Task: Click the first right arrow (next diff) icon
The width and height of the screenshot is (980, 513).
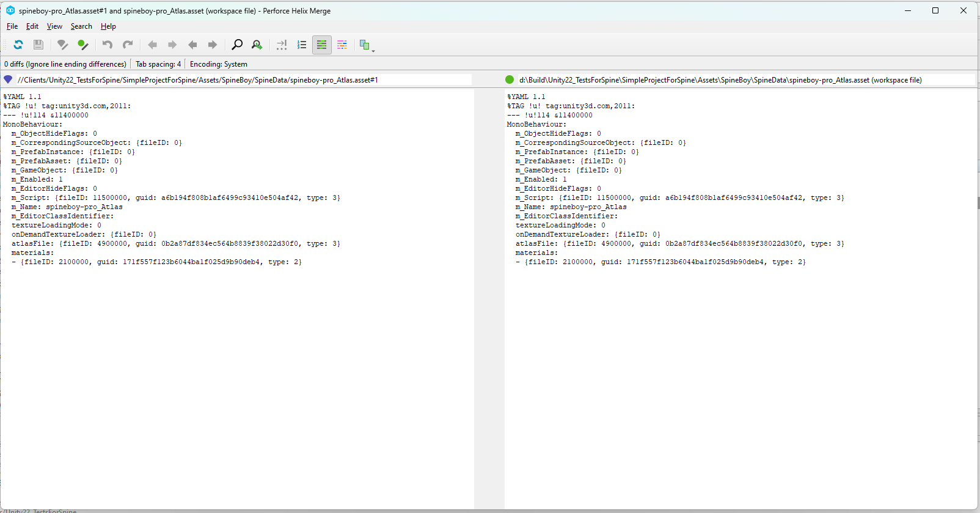Action: pyautogui.click(x=172, y=45)
